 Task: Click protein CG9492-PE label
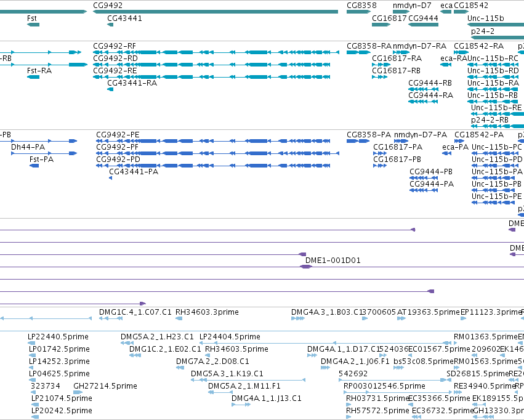click(x=118, y=135)
